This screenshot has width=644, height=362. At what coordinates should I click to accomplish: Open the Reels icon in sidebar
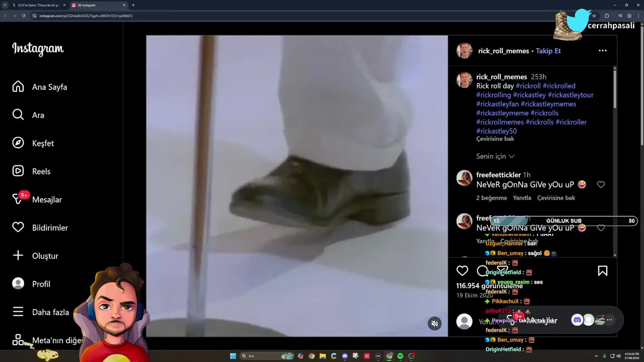click(x=18, y=171)
